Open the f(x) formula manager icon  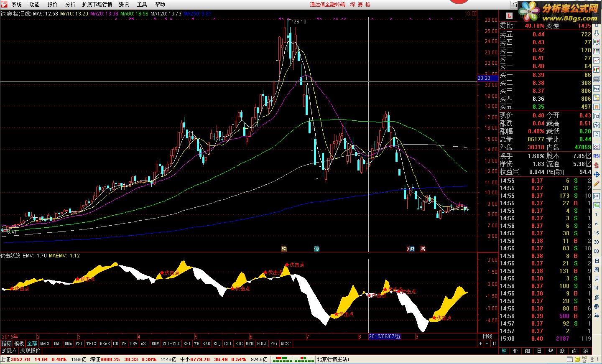597,125
